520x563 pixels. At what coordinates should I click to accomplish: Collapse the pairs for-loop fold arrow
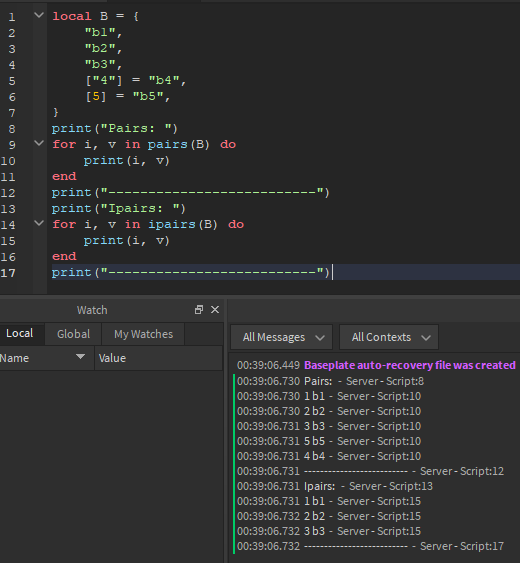39,143
